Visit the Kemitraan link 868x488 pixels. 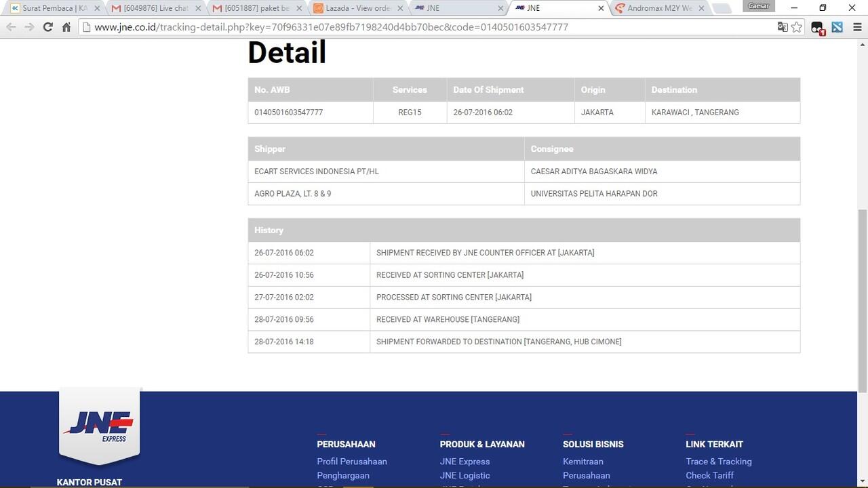coord(583,462)
